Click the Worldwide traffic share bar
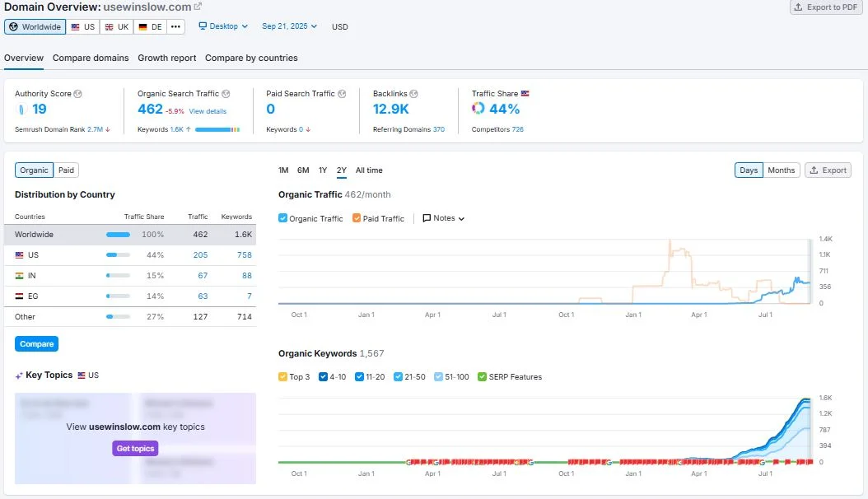 118,235
